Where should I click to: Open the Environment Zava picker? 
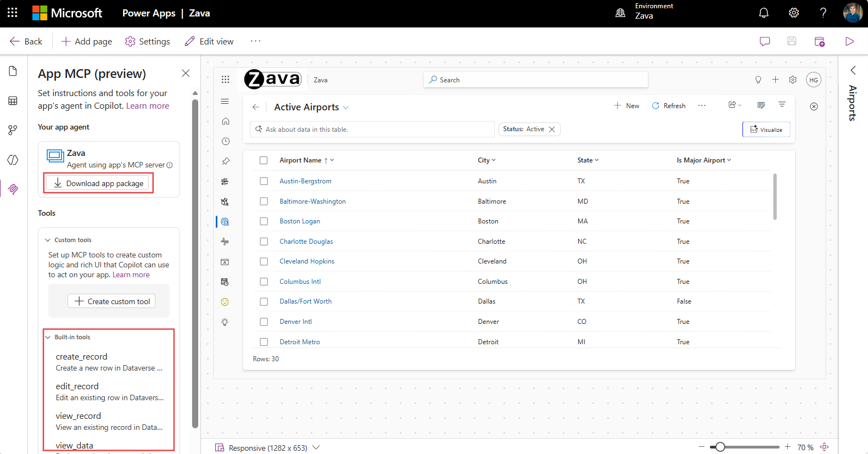click(x=645, y=12)
